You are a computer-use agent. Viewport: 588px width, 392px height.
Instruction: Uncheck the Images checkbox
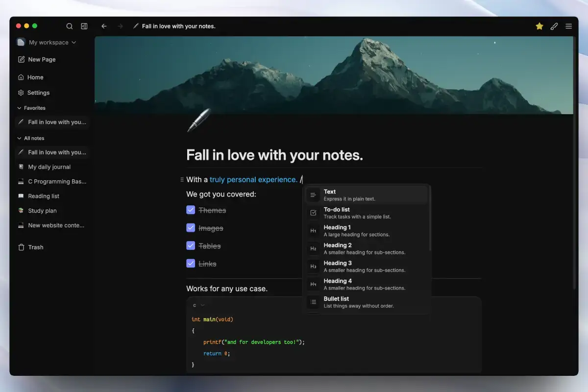point(191,228)
